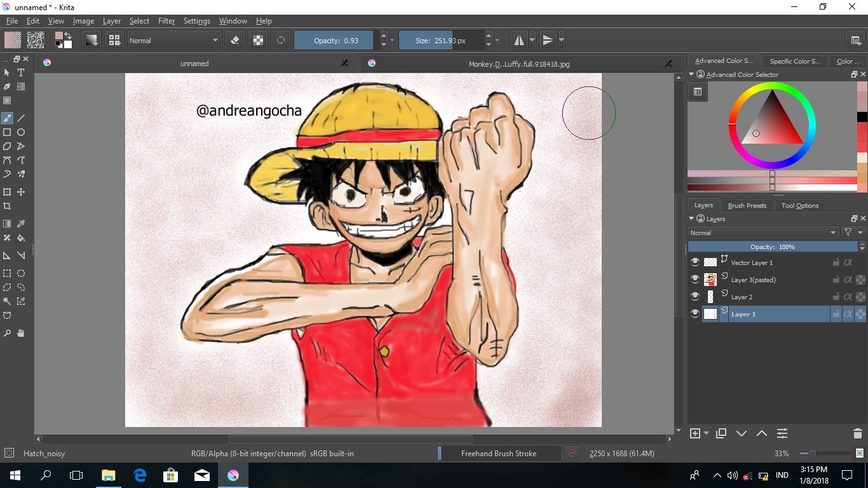
Task: Move layer up in the stack
Action: pyautogui.click(x=762, y=433)
